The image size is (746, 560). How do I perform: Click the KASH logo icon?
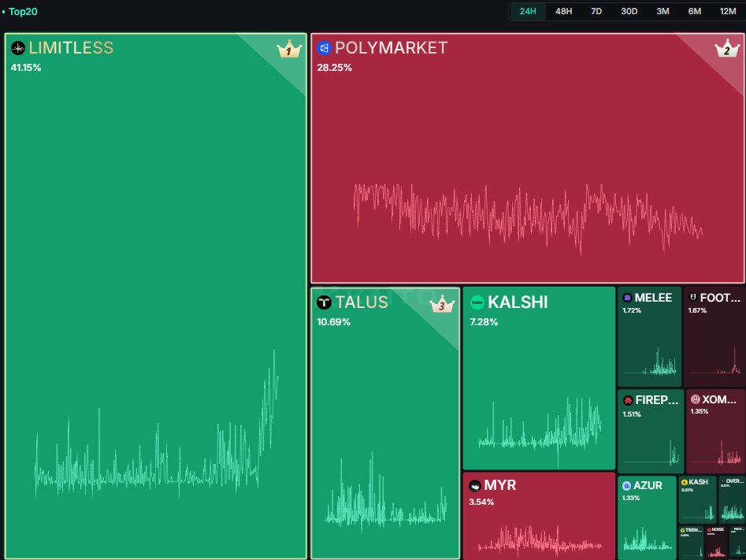click(684, 483)
